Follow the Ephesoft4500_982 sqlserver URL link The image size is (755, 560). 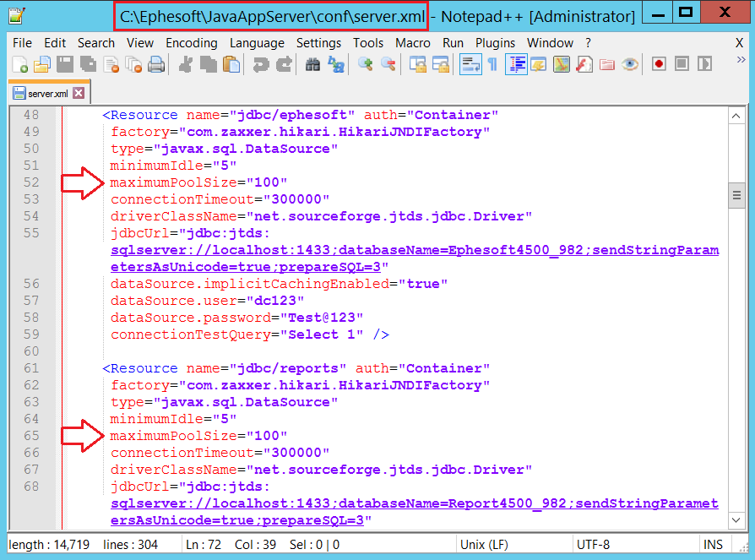coord(415,258)
